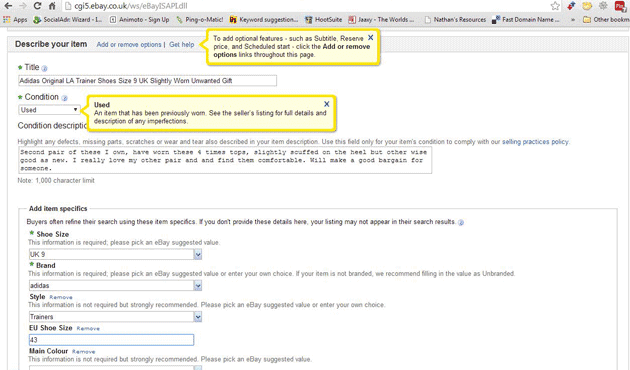
Task: Open Ping-o-Matic bookmark
Action: (200, 19)
